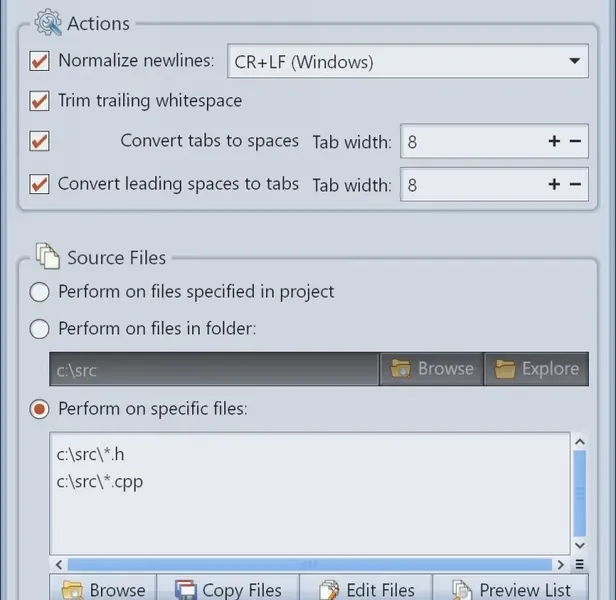
Task: Toggle the Normalize newlines checkbox
Action: pos(40,61)
